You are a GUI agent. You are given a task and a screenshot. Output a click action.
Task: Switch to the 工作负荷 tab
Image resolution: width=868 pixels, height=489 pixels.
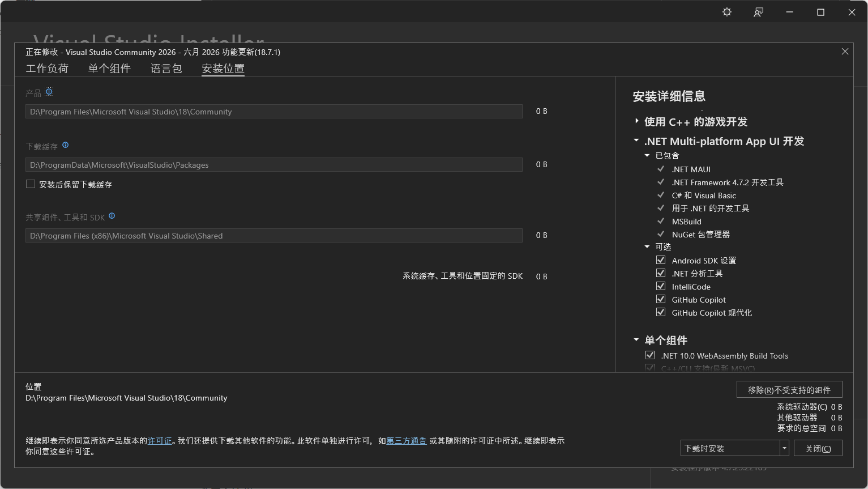[47, 68]
